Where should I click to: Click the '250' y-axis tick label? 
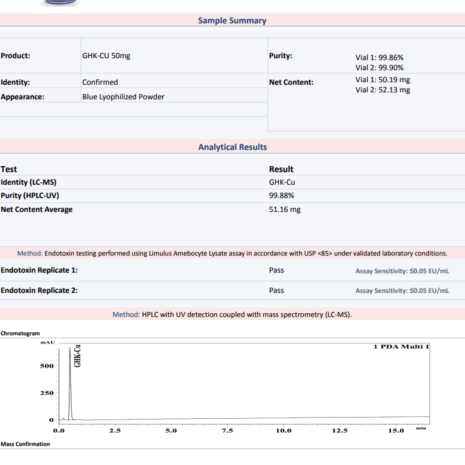point(47,393)
